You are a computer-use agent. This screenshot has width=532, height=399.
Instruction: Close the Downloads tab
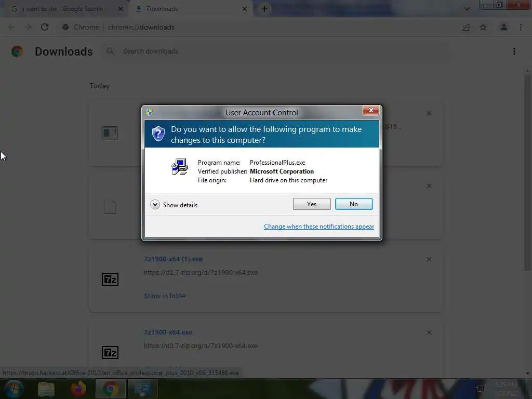[x=245, y=9]
